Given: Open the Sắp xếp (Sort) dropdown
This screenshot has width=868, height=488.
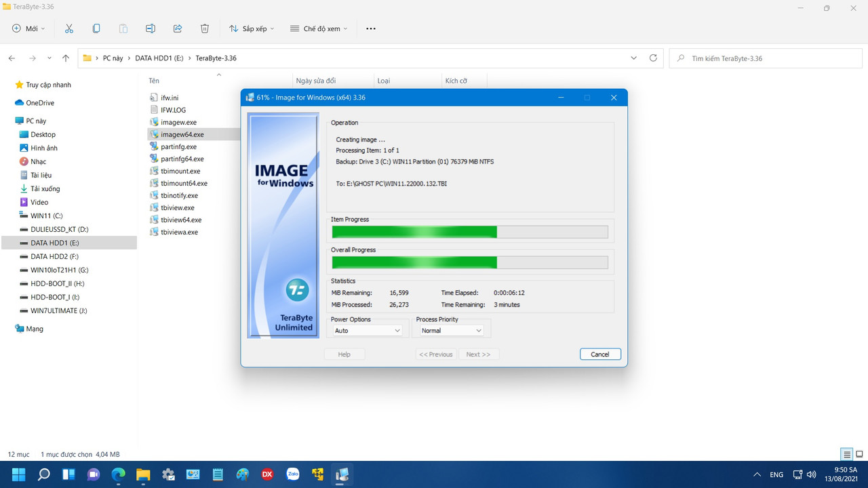Looking at the screenshot, I should pos(252,28).
